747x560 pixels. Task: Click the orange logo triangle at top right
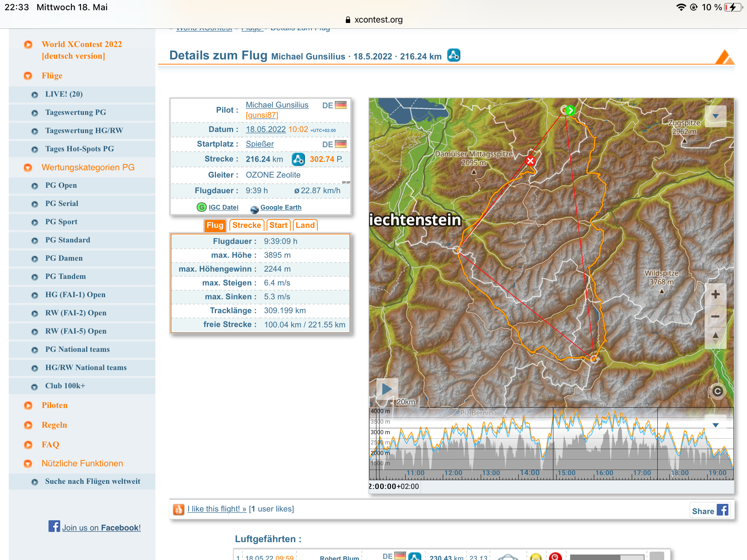point(724,57)
